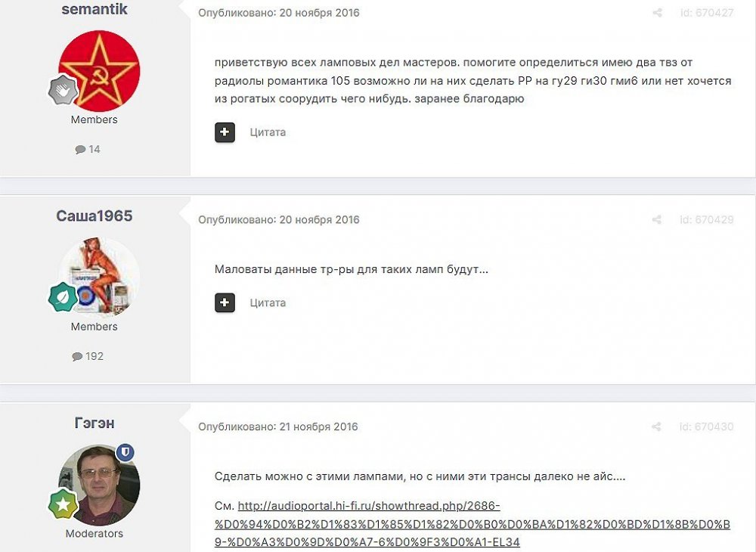The height and width of the screenshot is (552, 756).
Task: Click plus multiquote button in Саша1965's post
Action: [225, 302]
